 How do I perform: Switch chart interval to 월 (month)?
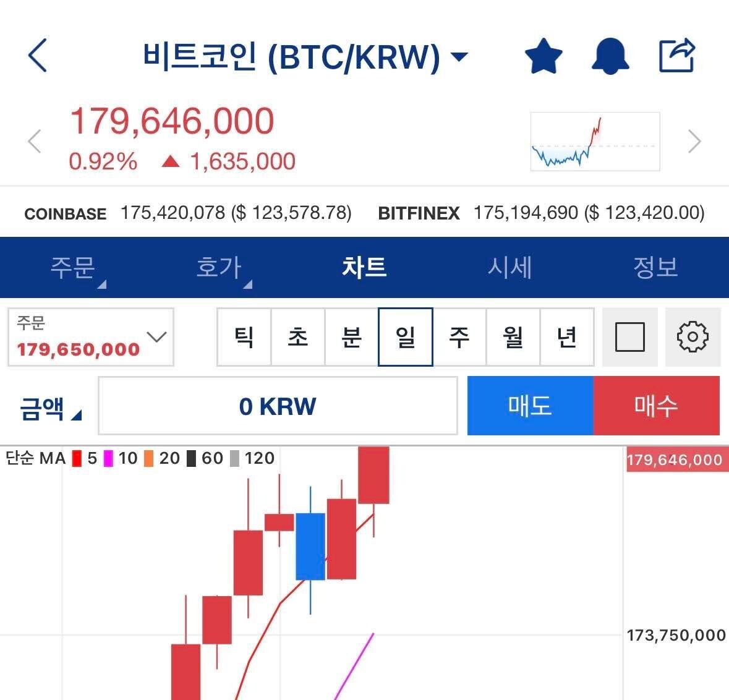point(513,337)
